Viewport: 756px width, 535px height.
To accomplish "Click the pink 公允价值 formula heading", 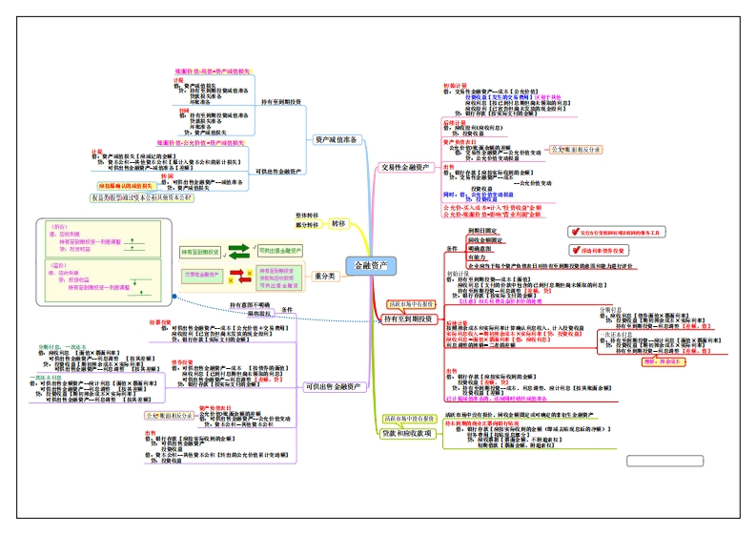I will (x=200, y=143).
